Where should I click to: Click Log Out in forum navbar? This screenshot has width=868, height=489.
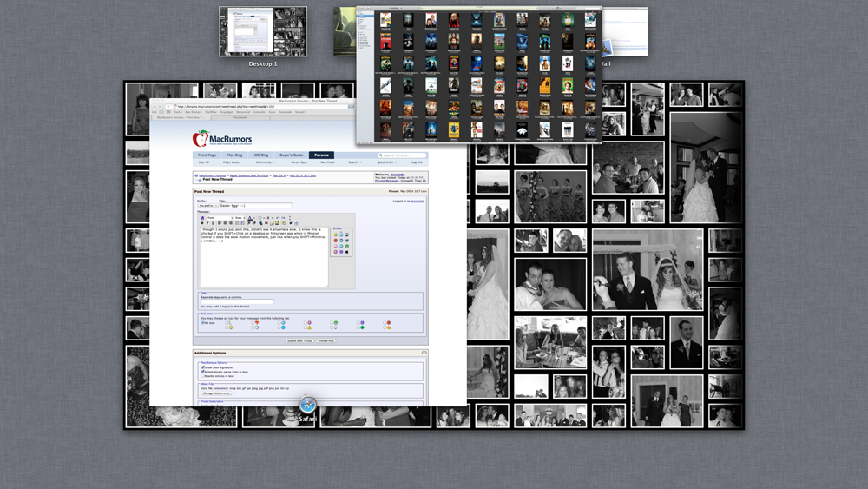[x=417, y=162]
